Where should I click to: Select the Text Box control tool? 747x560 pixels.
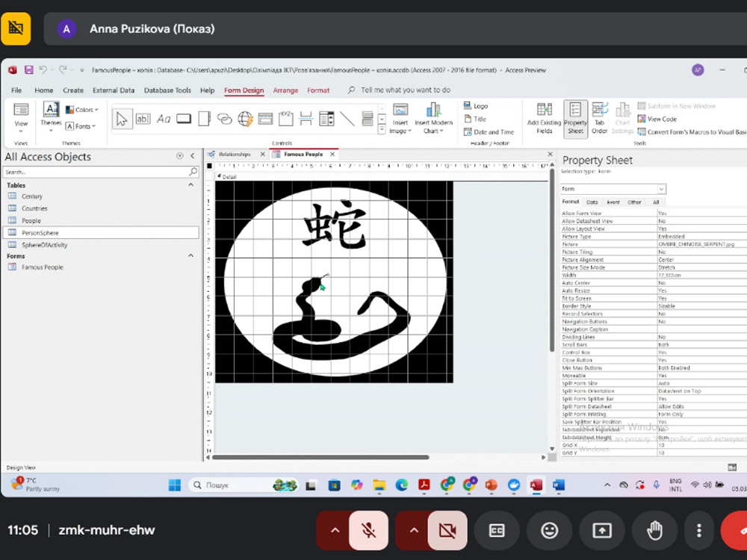click(143, 119)
